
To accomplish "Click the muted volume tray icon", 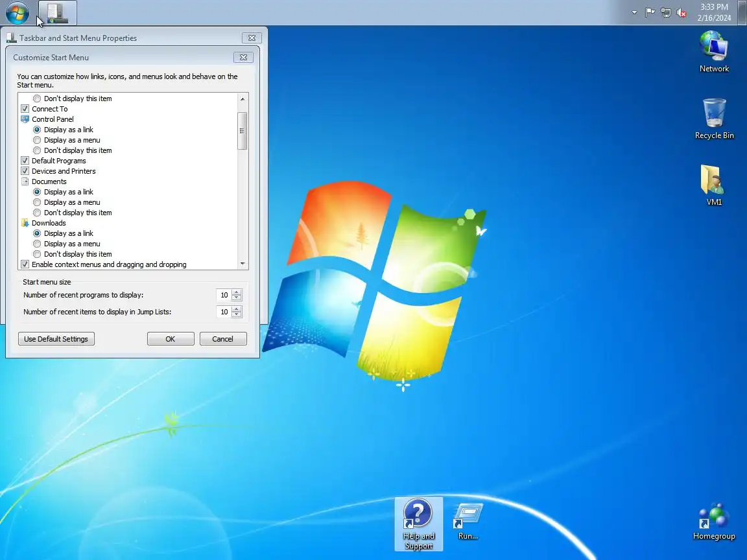I will tap(682, 13).
